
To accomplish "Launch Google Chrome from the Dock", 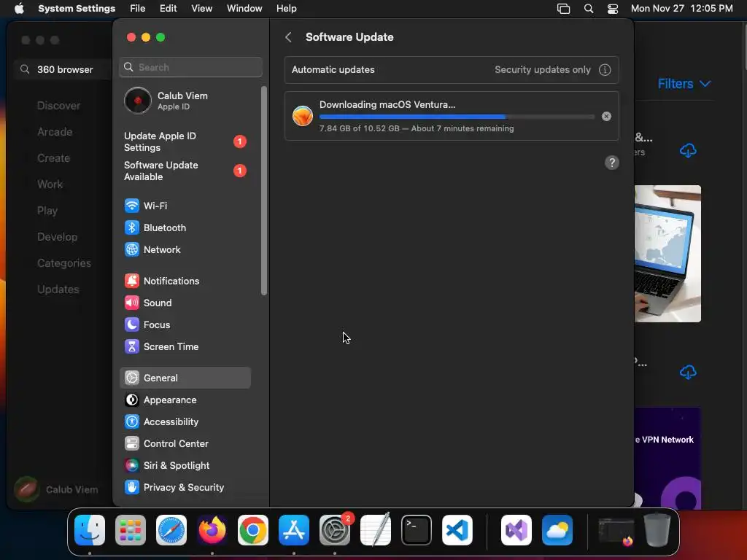I will pyautogui.click(x=253, y=530).
